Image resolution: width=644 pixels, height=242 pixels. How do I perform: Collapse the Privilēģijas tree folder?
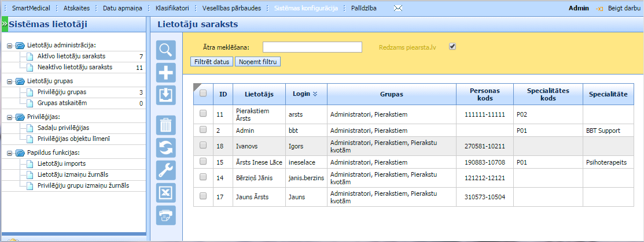(x=9, y=117)
